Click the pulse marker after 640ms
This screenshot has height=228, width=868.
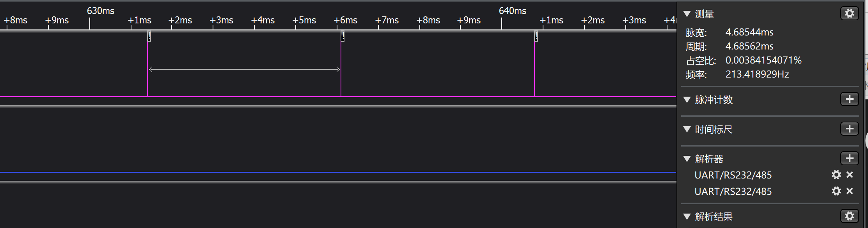coord(536,37)
